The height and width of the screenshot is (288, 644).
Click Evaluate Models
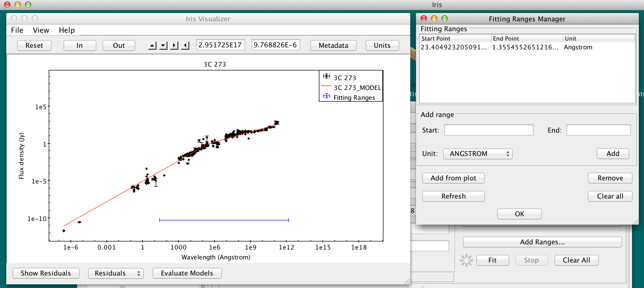[187, 273]
